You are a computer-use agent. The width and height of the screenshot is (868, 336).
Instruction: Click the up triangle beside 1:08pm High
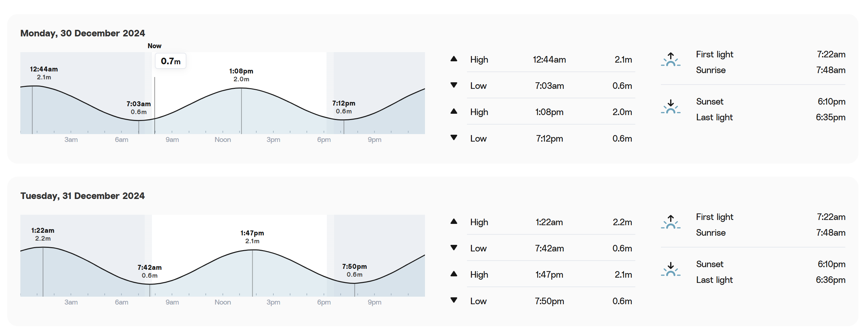tap(454, 111)
